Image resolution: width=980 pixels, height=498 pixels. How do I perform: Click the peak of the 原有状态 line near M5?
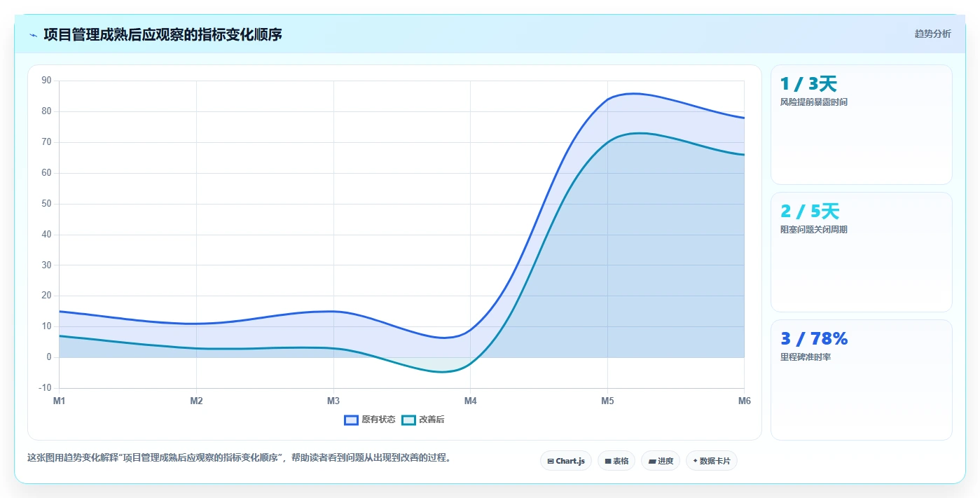(634, 93)
